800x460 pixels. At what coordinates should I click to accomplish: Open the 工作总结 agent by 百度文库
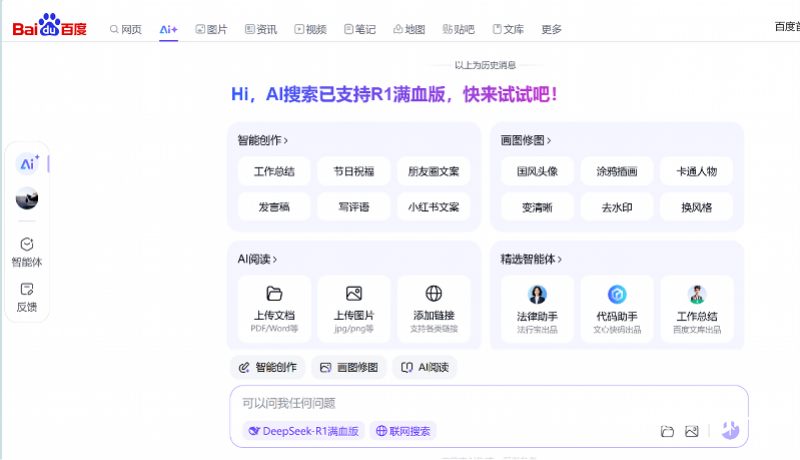click(697, 309)
